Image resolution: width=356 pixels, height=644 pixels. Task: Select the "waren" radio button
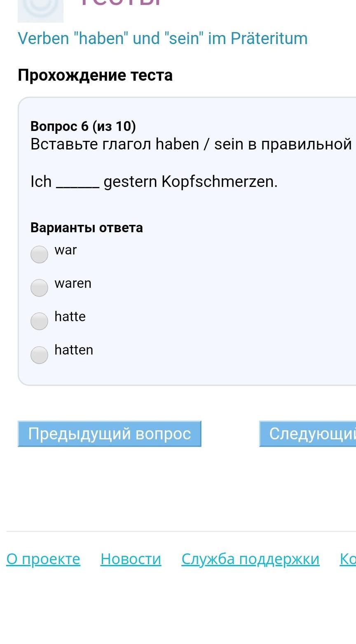(40, 287)
